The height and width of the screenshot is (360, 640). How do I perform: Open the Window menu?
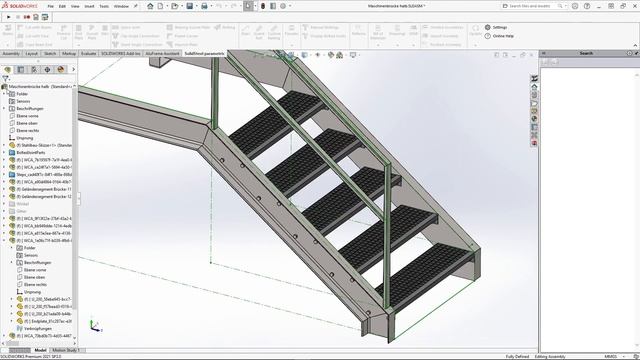point(121,7)
